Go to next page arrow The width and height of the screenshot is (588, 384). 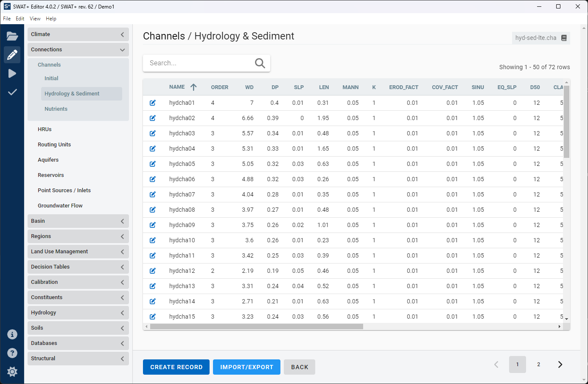pos(560,364)
